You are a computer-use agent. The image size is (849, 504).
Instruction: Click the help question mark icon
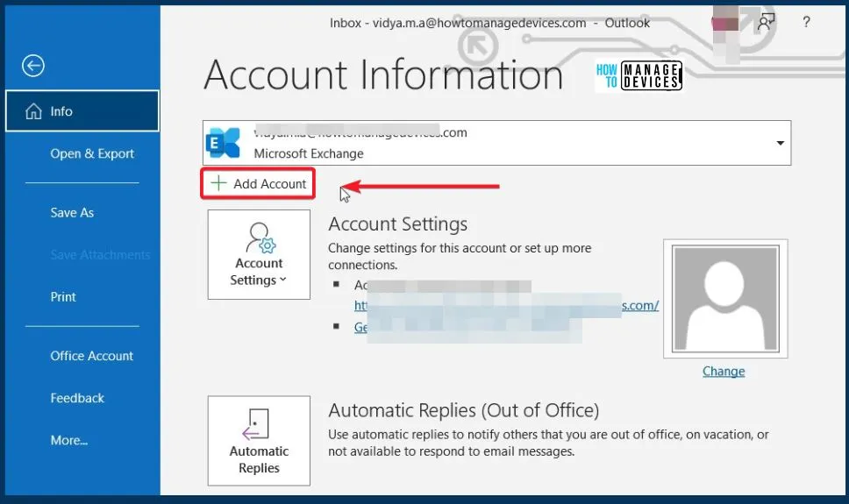(x=806, y=22)
